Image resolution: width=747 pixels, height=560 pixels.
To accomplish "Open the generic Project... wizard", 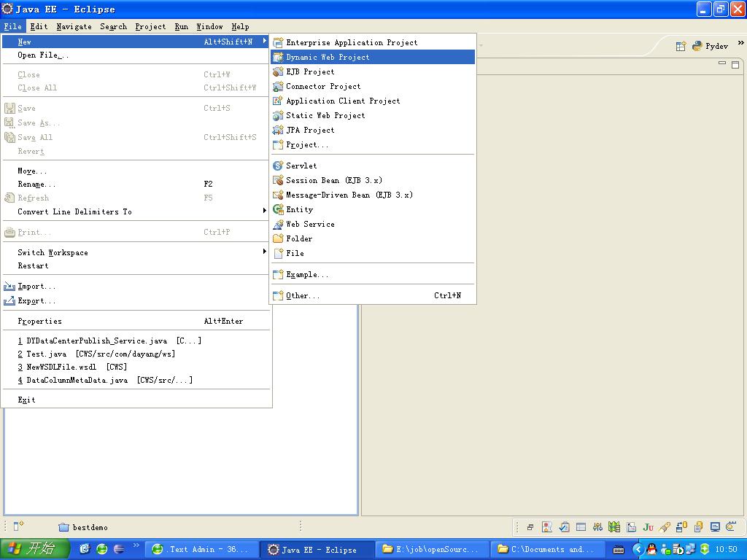I will (x=373, y=145).
